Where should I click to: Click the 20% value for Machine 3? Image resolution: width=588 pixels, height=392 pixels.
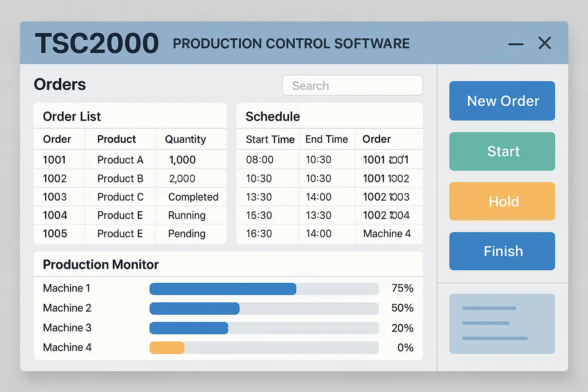click(x=402, y=328)
